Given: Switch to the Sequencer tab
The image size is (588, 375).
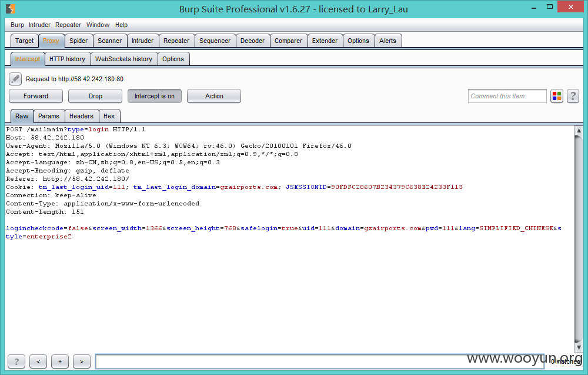Looking at the screenshot, I should click(215, 41).
